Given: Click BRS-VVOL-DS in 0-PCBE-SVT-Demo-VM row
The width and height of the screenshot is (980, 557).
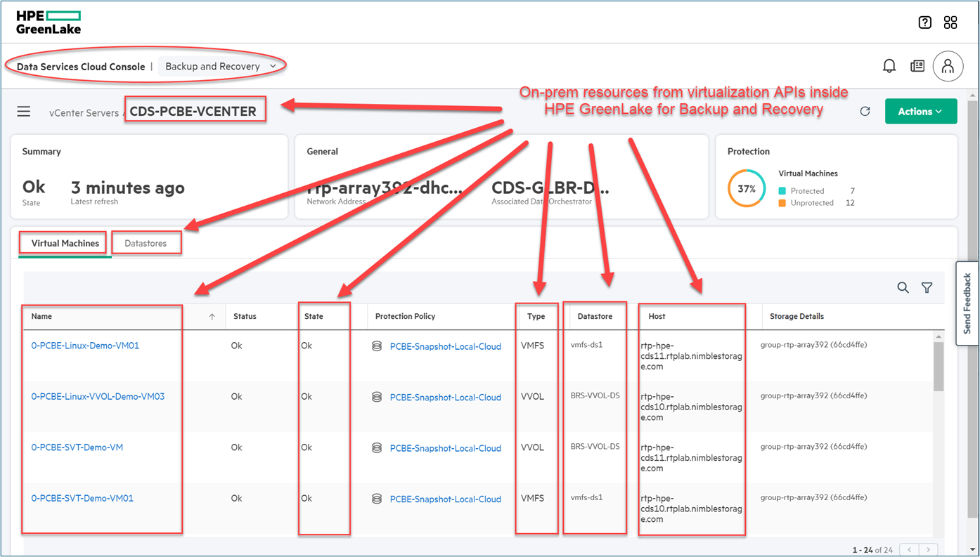Looking at the screenshot, I should [x=595, y=447].
